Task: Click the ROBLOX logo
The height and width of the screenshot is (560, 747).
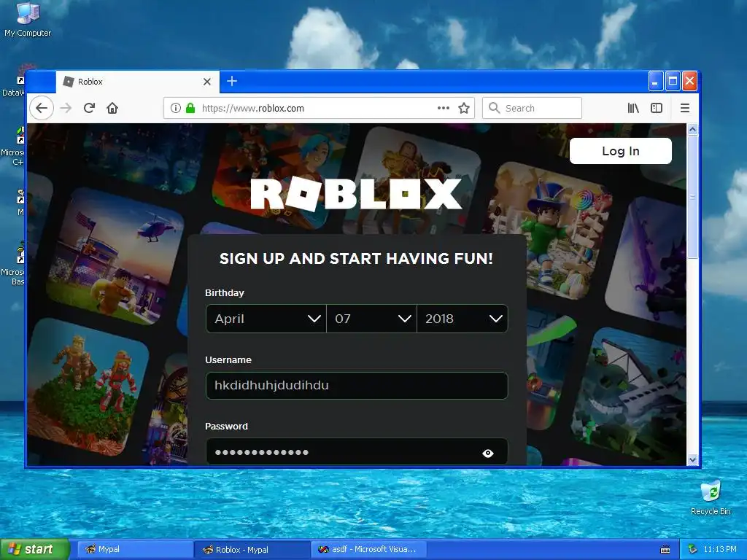Action: point(356,193)
